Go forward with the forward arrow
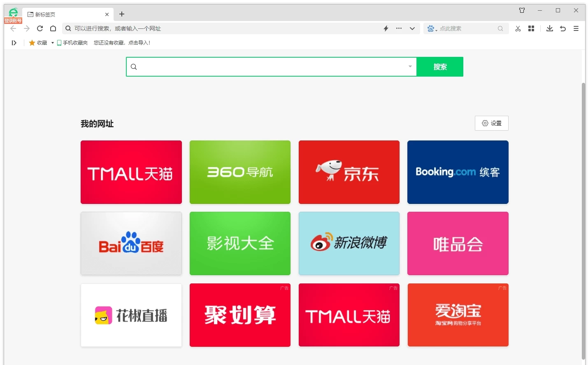This screenshot has height=365, width=588. pos(27,28)
